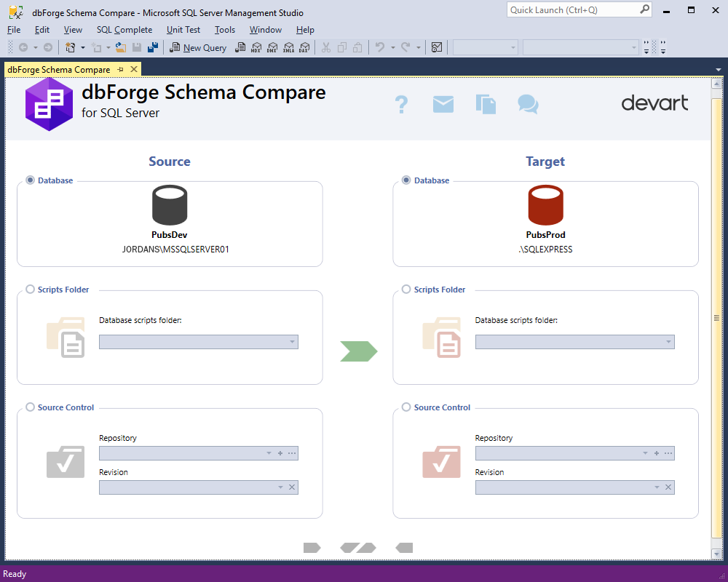Click the pin icon on dbForge Schema Compare tab

pyautogui.click(x=121, y=69)
